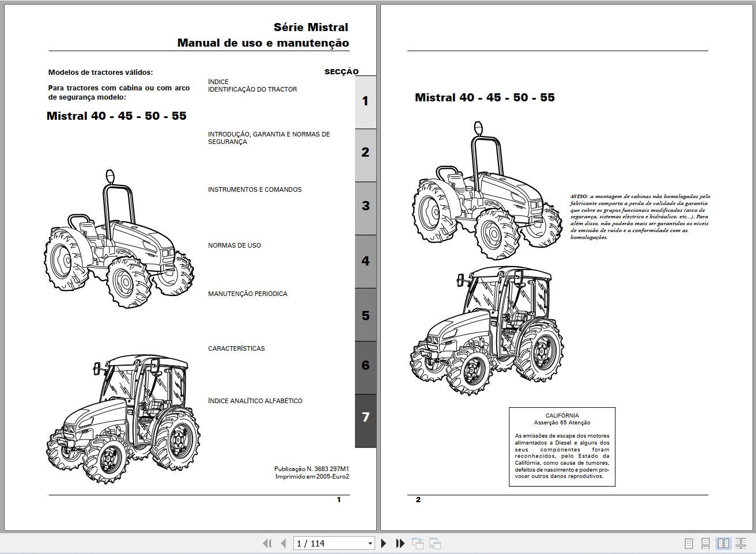Switch to single page view

pyautogui.click(x=689, y=543)
